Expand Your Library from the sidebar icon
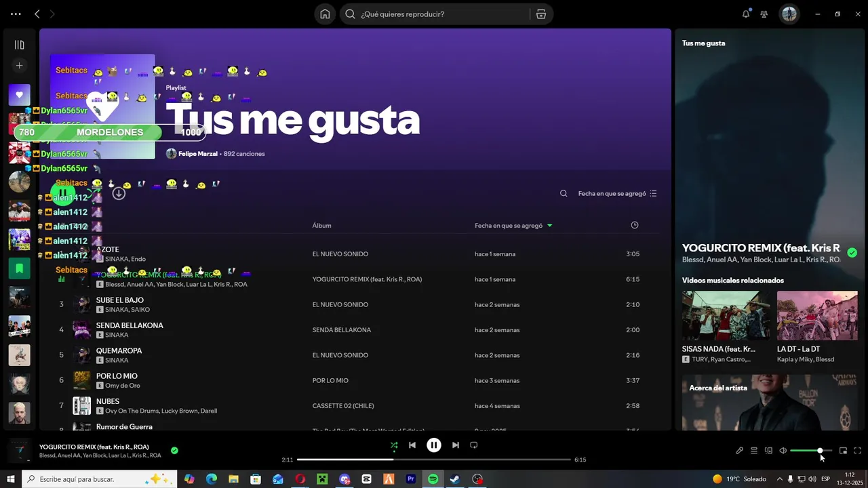868x488 pixels. (x=19, y=45)
